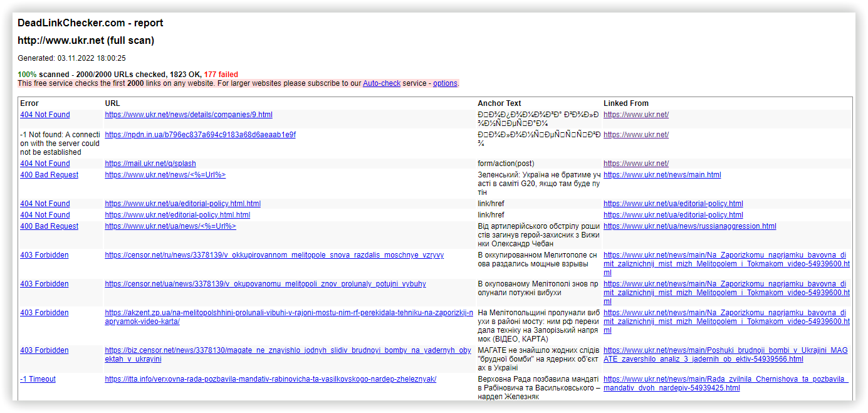
Task: Click the Linked From column header
Action: click(x=626, y=103)
